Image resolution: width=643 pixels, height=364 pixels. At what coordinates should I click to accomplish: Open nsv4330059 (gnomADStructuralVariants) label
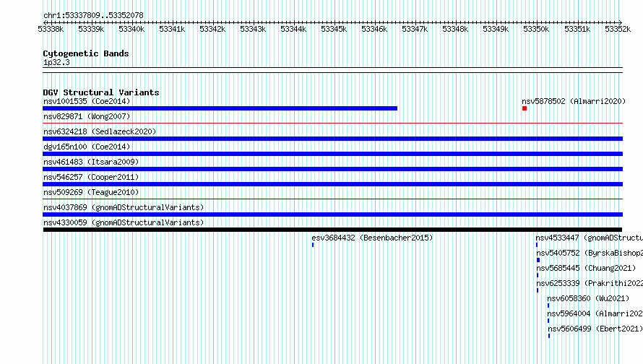pyautogui.click(x=124, y=222)
